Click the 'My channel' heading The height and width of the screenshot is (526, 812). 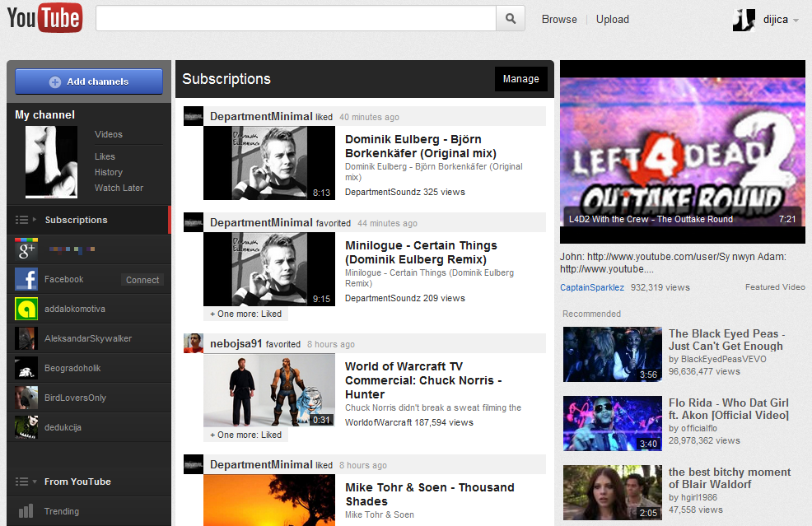coord(45,115)
